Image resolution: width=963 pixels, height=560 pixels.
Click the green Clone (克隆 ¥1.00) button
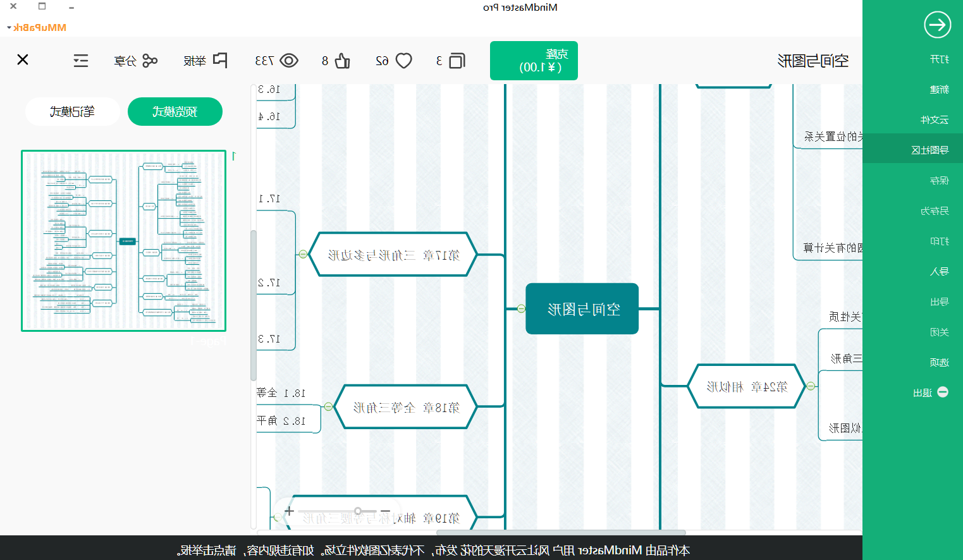click(x=534, y=61)
